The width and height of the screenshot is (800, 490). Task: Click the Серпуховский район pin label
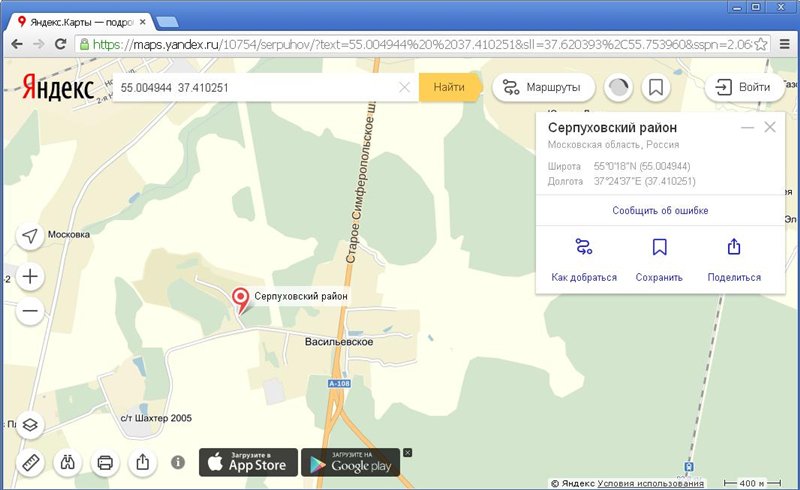click(301, 296)
